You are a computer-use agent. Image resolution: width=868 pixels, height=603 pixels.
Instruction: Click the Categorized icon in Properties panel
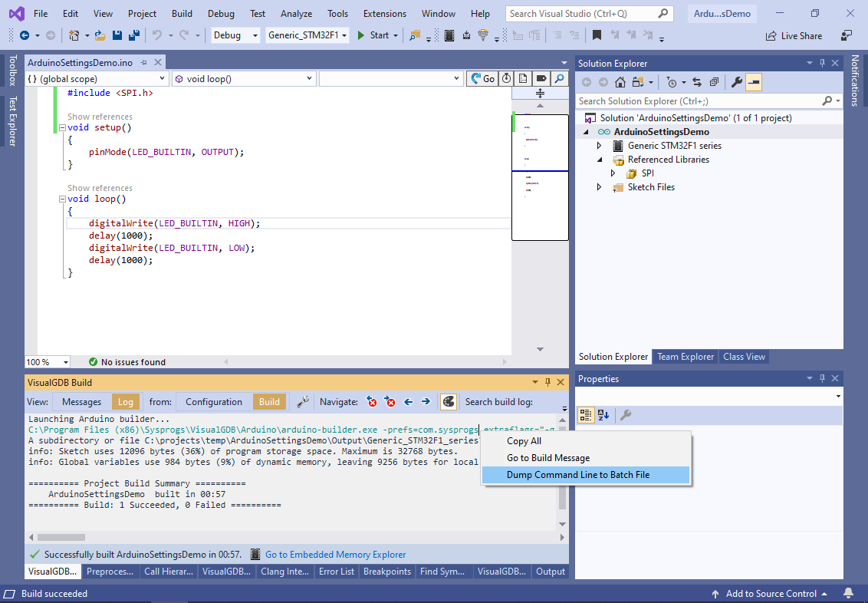[x=586, y=415]
